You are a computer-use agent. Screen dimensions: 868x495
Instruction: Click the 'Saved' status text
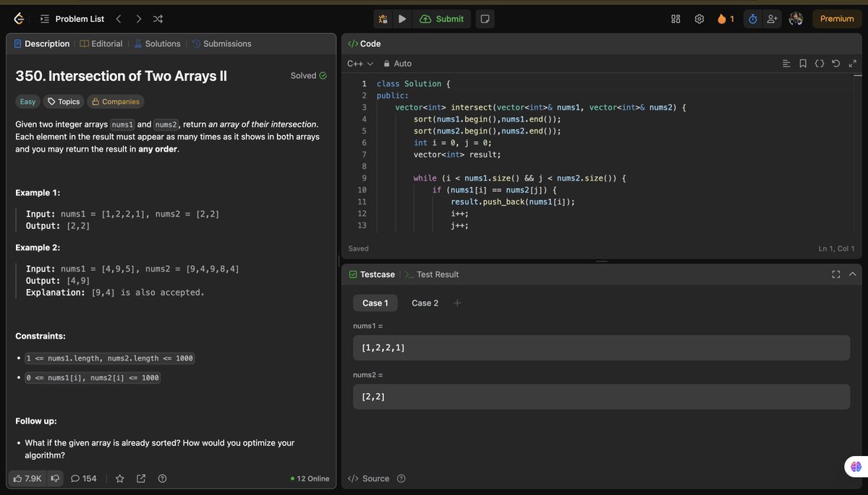point(358,249)
